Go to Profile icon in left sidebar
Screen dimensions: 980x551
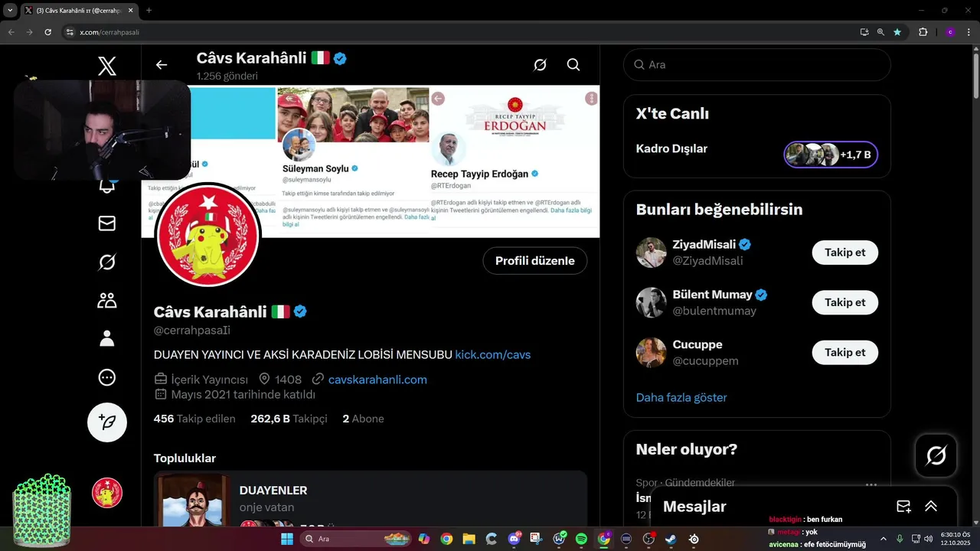pyautogui.click(x=107, y=338)
